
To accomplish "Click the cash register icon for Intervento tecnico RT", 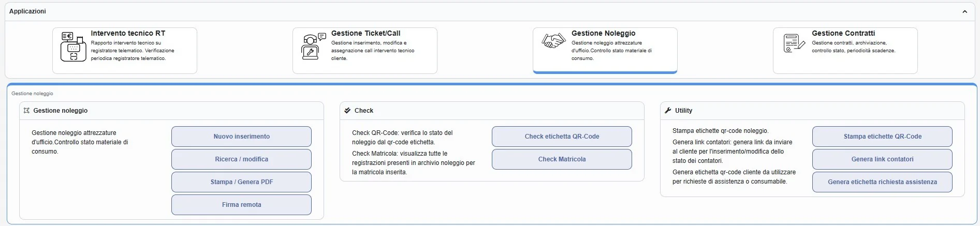I will click(74, 47).
